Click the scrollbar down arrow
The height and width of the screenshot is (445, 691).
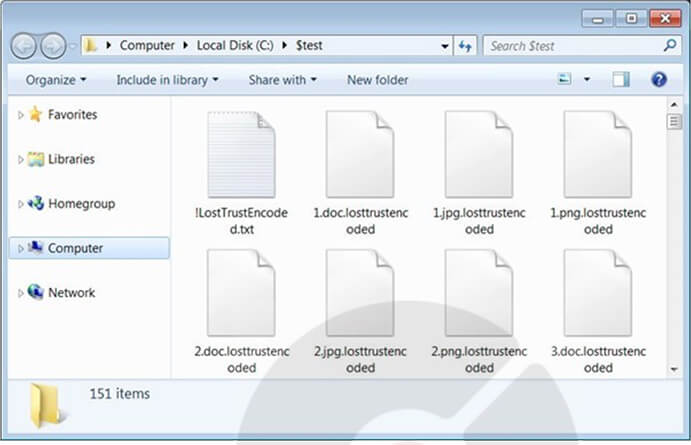[x=674, y=369]
